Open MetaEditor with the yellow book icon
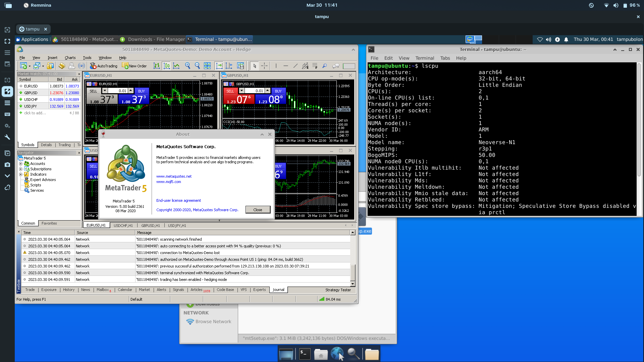Viewport: 644px width, 362px height. pos(62,66)
